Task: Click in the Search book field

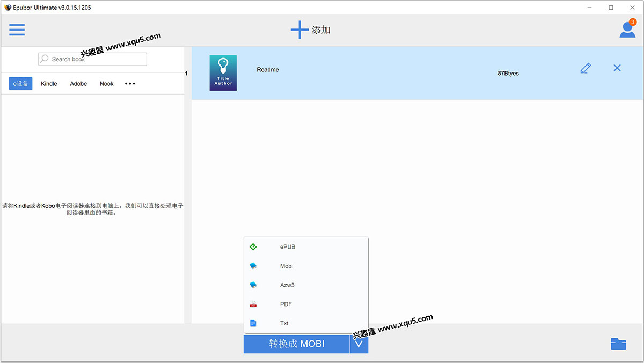Action: pyautogui.click(x=92, y=59)
